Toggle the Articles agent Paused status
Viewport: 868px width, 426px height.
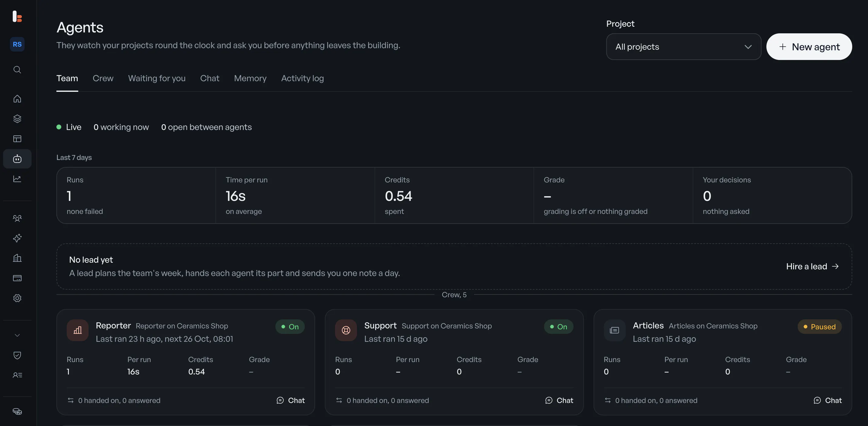819,327
